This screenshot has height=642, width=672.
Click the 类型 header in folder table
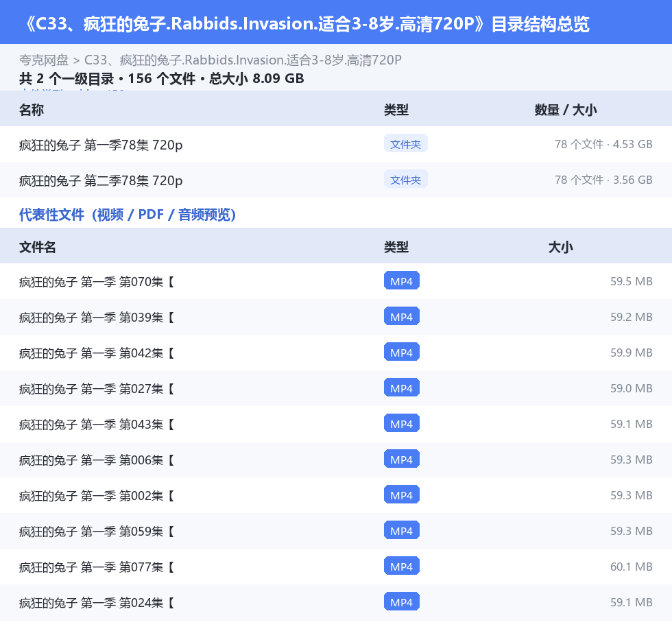pyautogui.click(x=396, y=110)
